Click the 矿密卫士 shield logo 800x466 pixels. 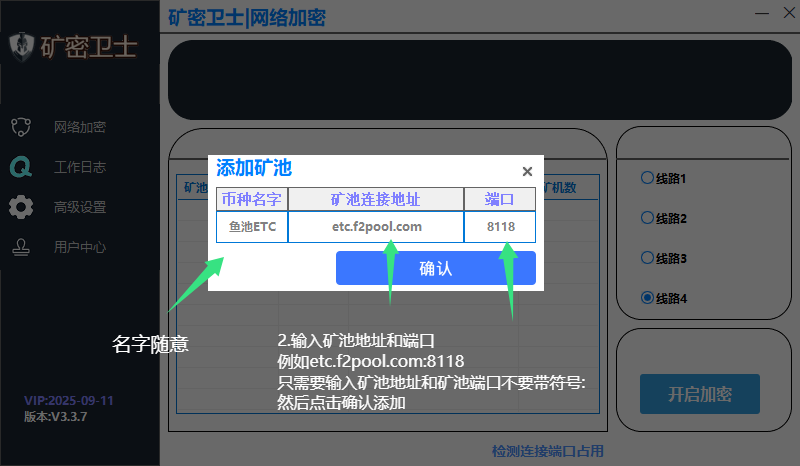22,47
